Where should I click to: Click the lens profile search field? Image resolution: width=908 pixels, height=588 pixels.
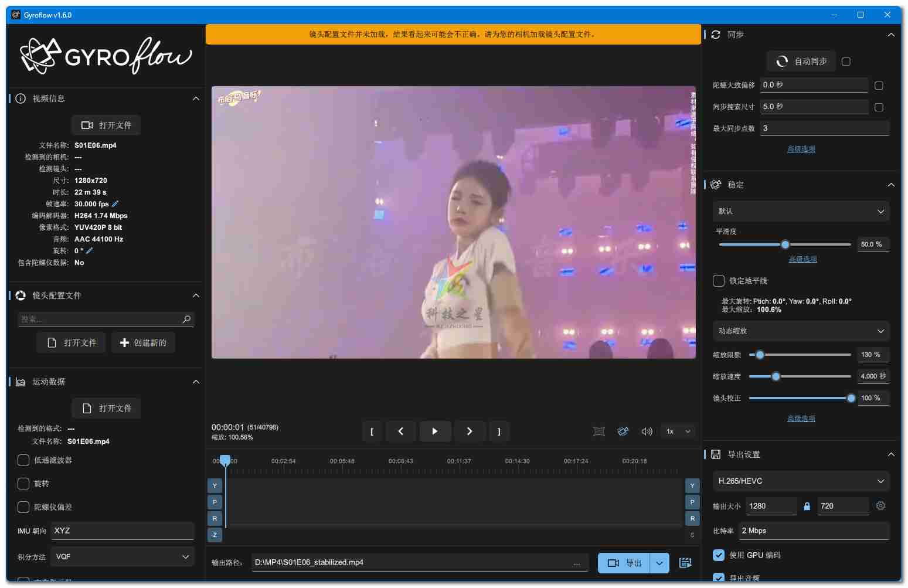pos(101,320)
